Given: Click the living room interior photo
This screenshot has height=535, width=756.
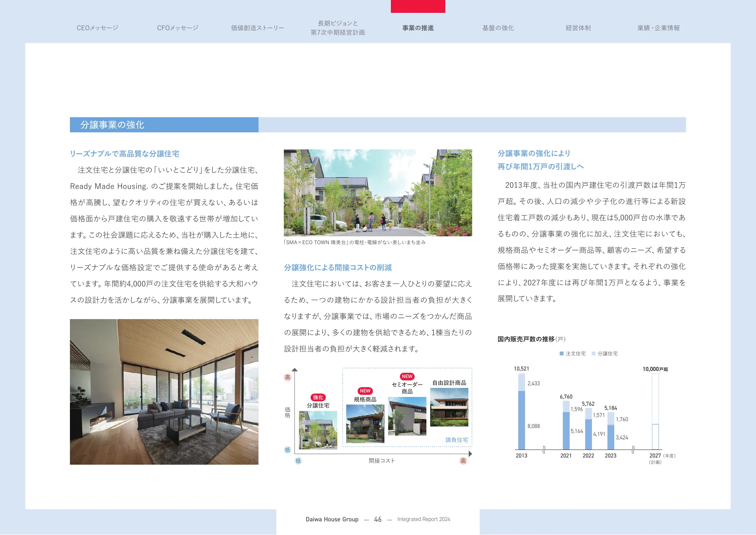Looking at the screenshot, I should tap(164, 392).
